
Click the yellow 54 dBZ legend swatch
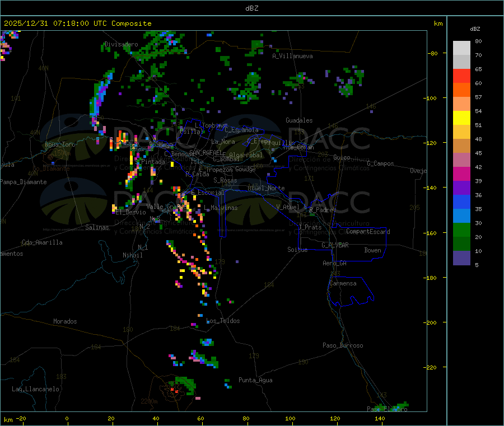[x=461, y=118]
